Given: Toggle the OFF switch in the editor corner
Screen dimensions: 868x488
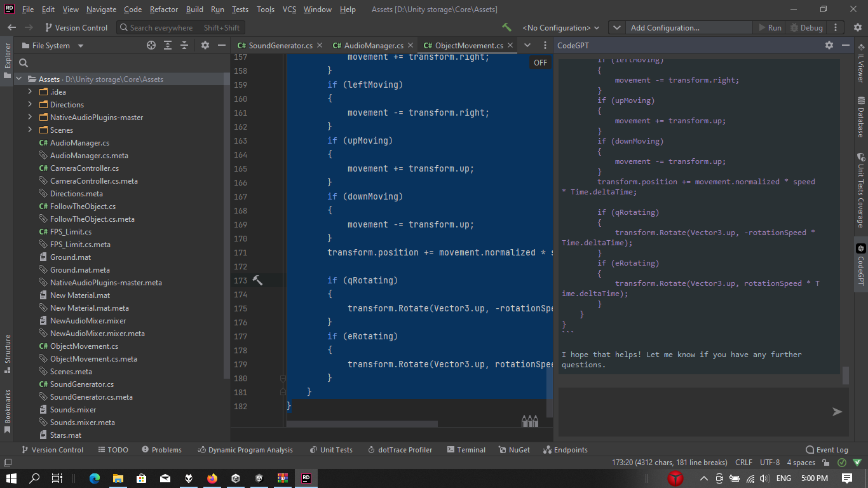Looking at the screenshot, I should pos(540,62).
